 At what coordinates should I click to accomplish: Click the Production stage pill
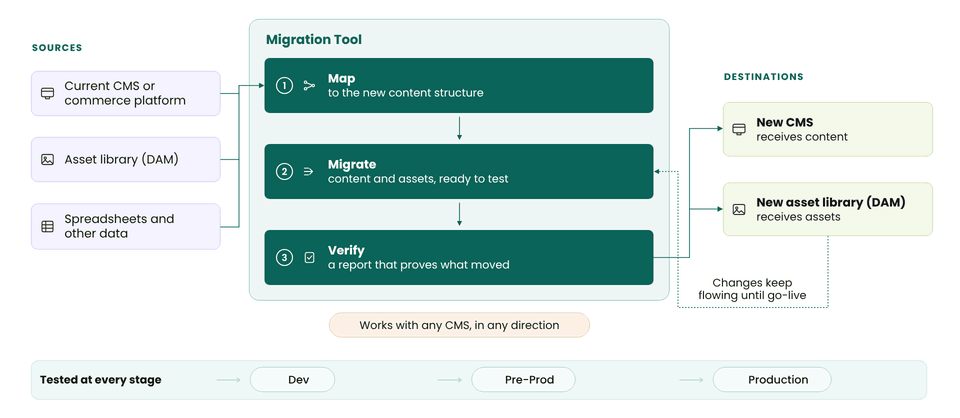click(772, 379)
